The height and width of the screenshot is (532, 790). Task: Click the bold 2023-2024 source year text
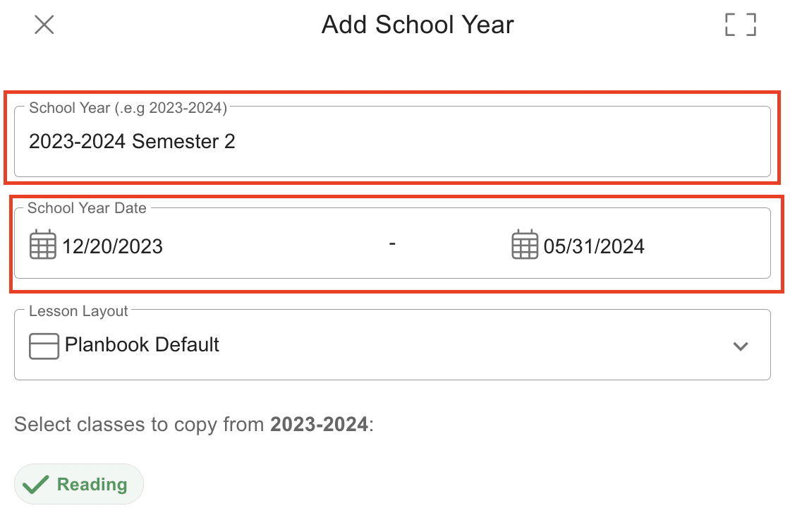click(x=319, y=425)
